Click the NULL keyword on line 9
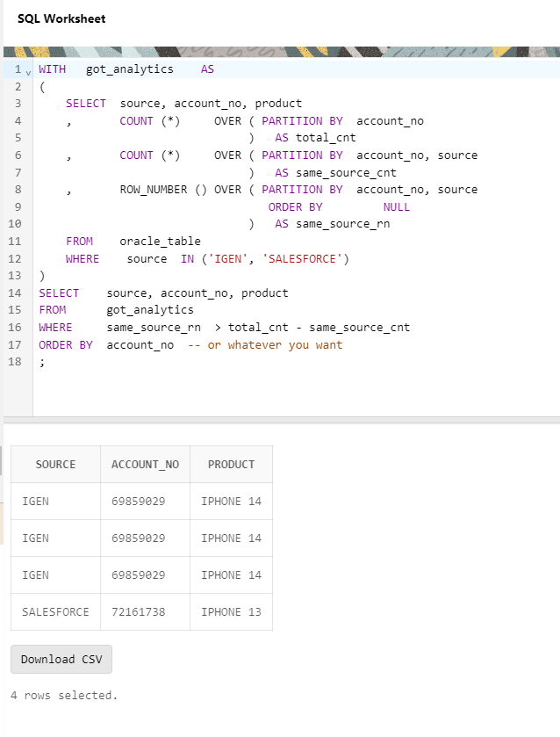Screen dimensions: 560x737 397,207
